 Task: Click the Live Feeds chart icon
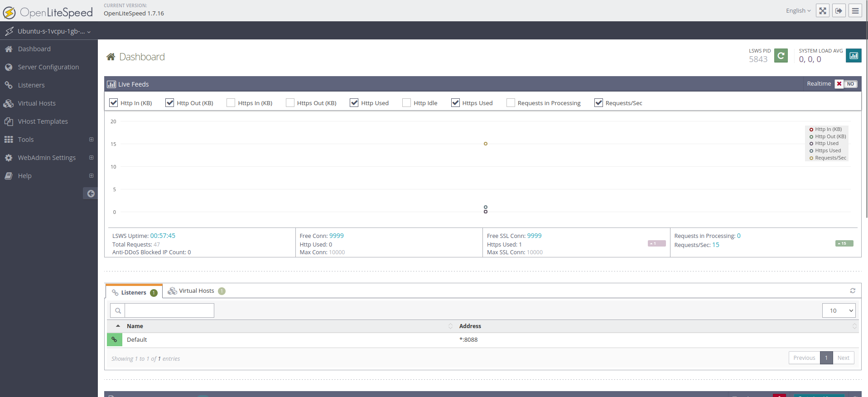[x=111, y=84]
